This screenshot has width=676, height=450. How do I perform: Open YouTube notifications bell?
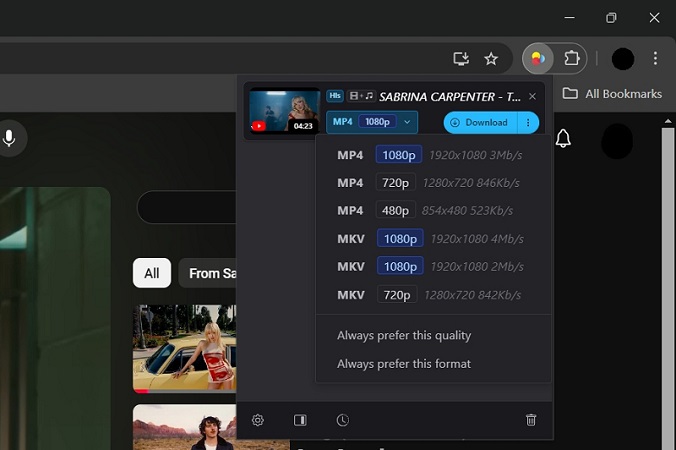(x=563, y=138)
